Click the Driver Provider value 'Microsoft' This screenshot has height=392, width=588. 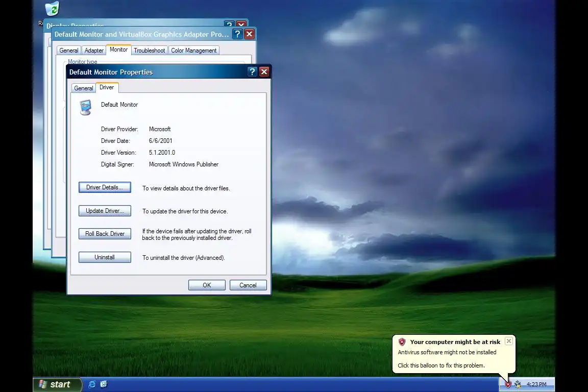pos(160,129)
